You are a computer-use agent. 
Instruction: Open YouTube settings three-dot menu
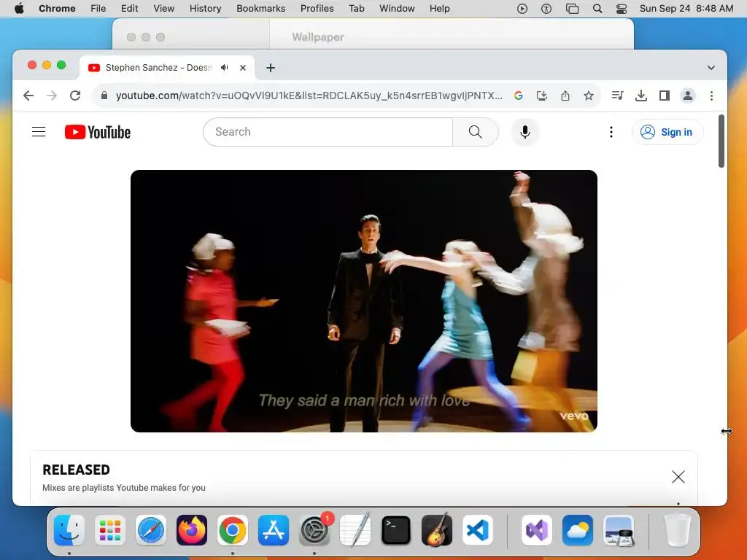point(611,132)
